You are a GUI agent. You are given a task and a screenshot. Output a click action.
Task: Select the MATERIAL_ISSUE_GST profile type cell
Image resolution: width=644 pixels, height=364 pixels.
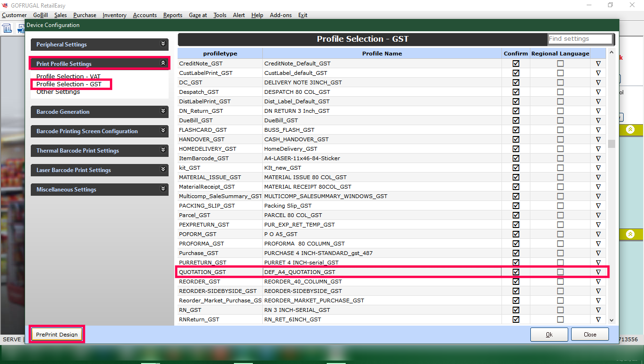point(220,177)
